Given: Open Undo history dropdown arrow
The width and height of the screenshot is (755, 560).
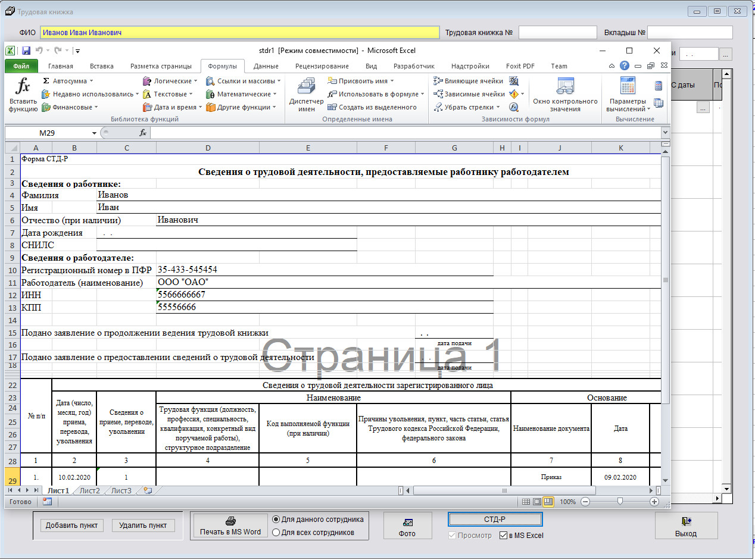Looking at the screenshot, I should [48, 51].
